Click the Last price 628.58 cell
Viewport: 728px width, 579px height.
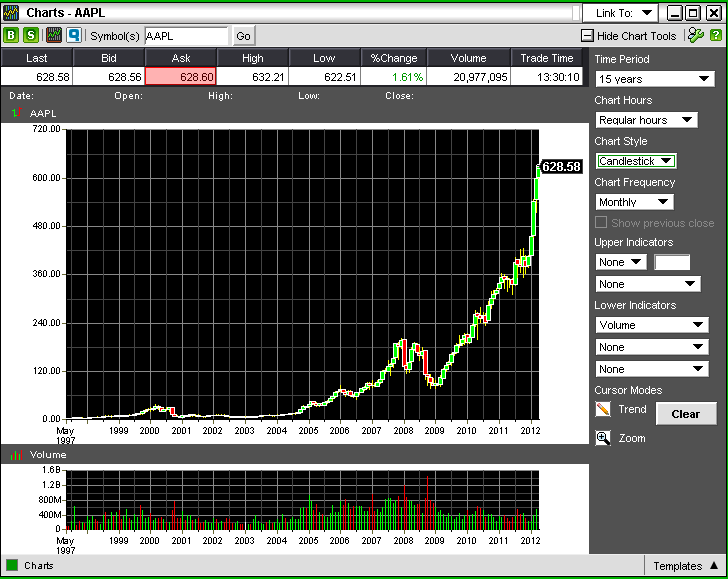click(x=37, y=77)
